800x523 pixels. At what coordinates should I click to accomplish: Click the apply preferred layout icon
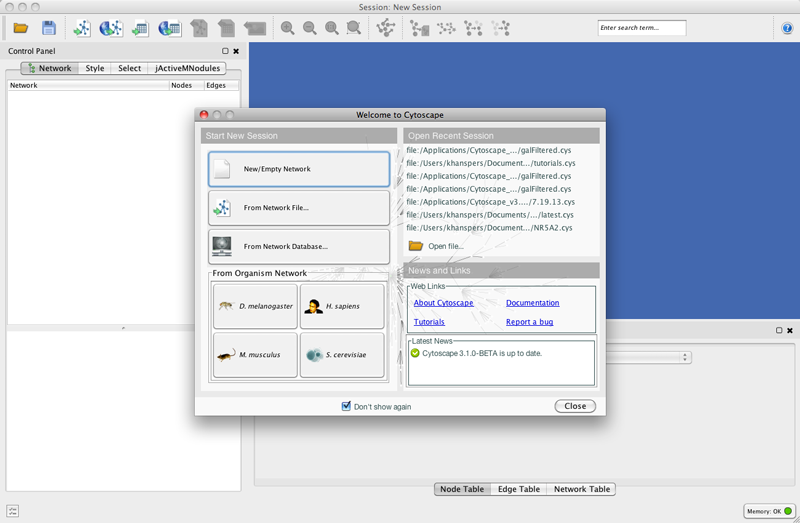point(385,28)
